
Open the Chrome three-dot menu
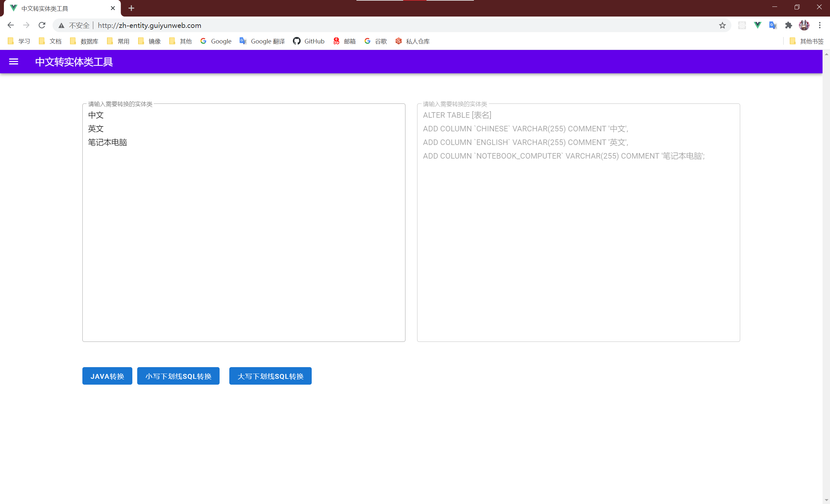click(x=820, y=25)
